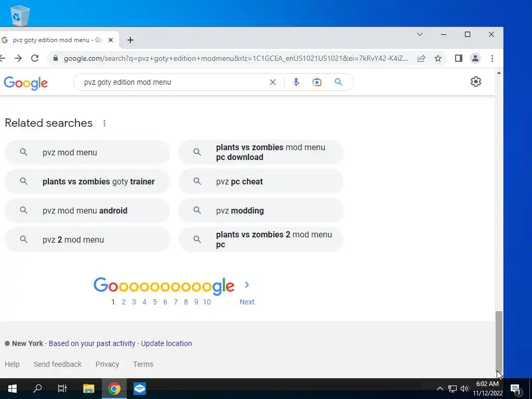Submit search with magnifier button
The height and width of the screenshot is (399, 532).
[x=338, y=82]
